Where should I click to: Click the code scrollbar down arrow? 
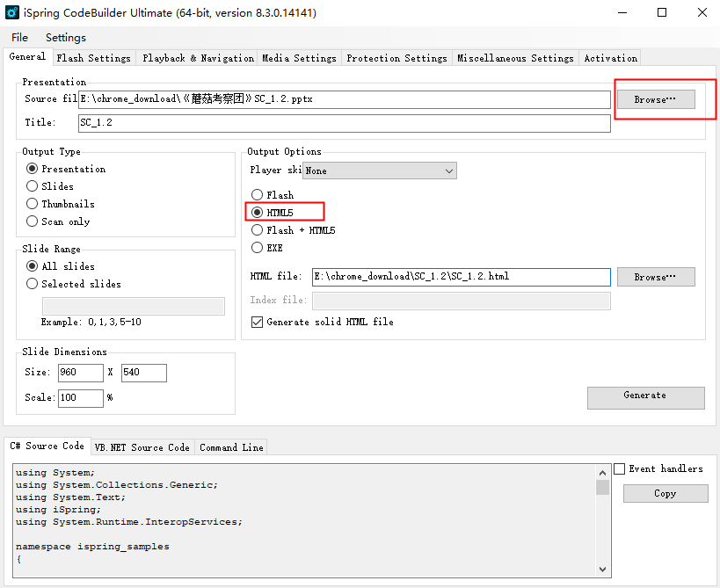click(x=603, y=570)
